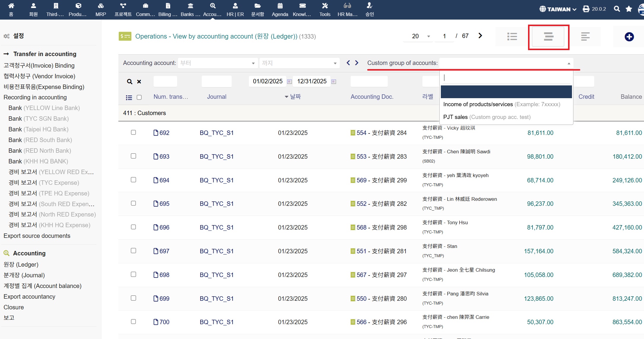Click the search magnifier in filter row
The width and height of the screenshot is (644, 339).
pyautogui.click(x=130, y=82)
